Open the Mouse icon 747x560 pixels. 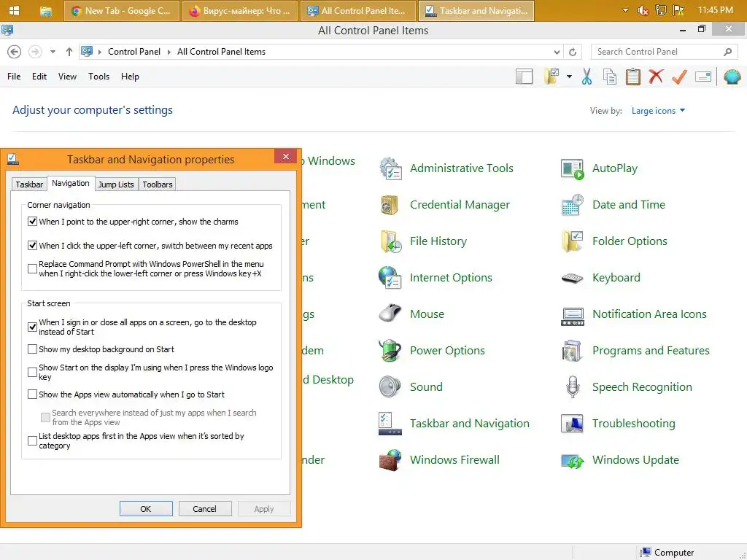tap(390, 314)
